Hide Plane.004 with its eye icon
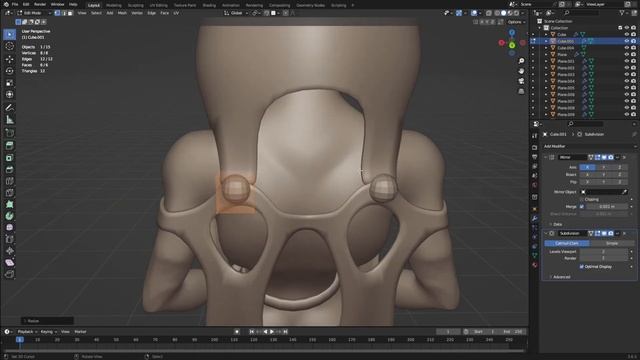Viewport: 640px width, 360px height. pos(627,81)
